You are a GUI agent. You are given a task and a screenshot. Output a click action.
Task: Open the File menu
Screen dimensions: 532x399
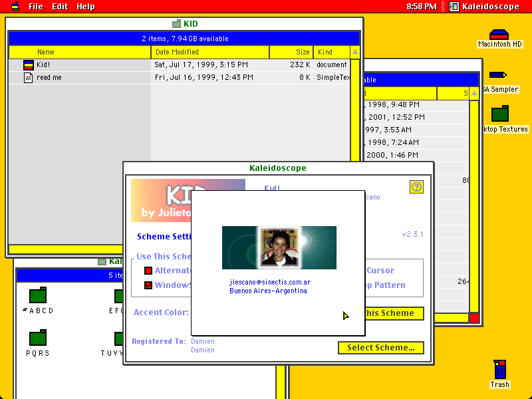(x=36, y=7)
